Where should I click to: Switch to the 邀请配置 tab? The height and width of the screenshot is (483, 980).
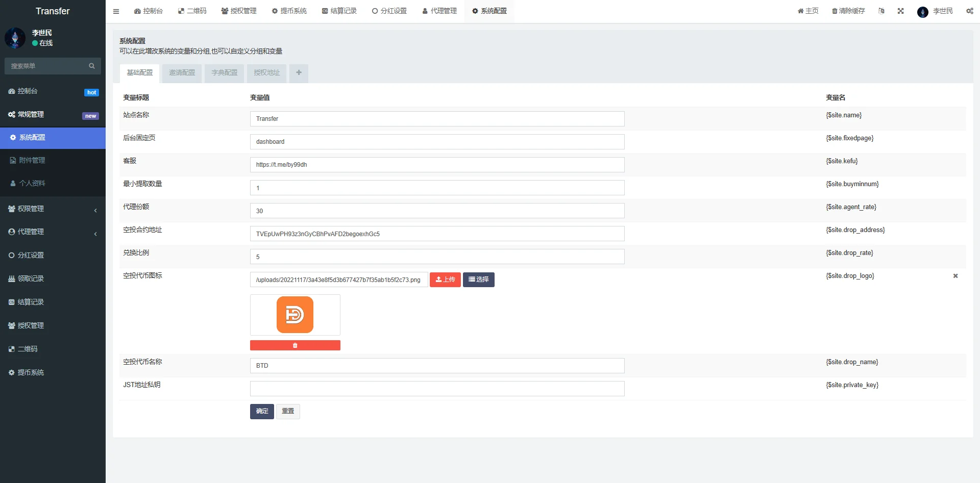tap(182, 73)
